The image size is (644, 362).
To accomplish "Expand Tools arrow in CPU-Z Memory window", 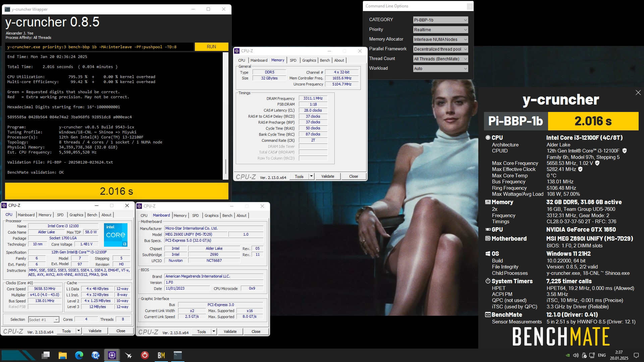I will pyautogui.click(x=311, y=176).
